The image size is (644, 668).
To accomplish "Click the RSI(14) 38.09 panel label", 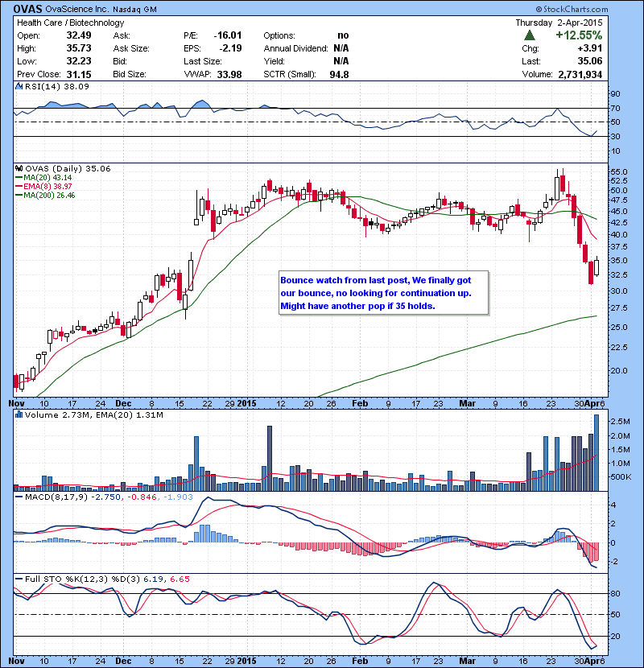I will point(57,86).
